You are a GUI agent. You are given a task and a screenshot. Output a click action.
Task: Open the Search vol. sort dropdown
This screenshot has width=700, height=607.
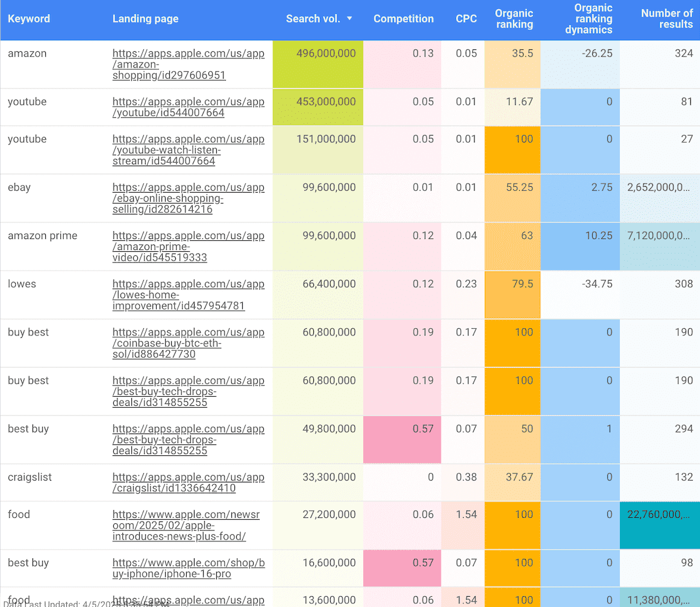pyautogui.click(x=351, y=19)
